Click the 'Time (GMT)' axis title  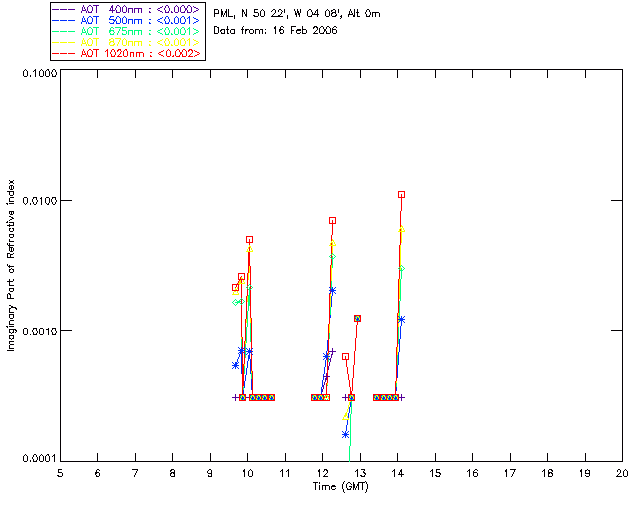(x=340, y=487)
